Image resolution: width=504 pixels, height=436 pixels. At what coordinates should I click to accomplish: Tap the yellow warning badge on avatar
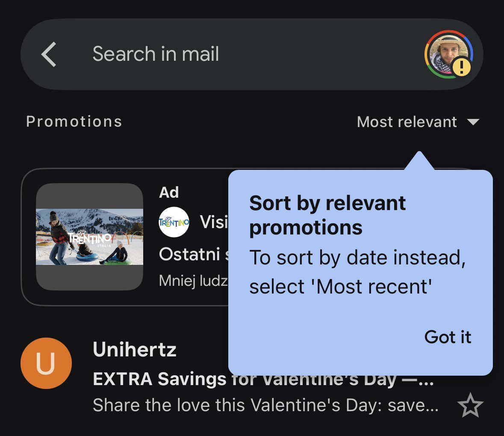point(461,67)
